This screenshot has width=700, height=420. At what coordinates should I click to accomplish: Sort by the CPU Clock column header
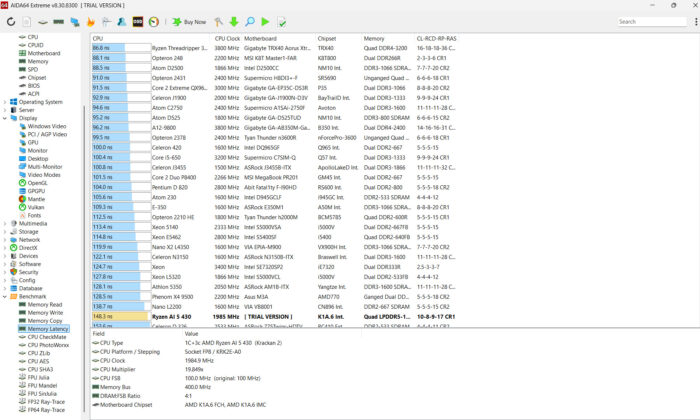[x=227, y=38]
